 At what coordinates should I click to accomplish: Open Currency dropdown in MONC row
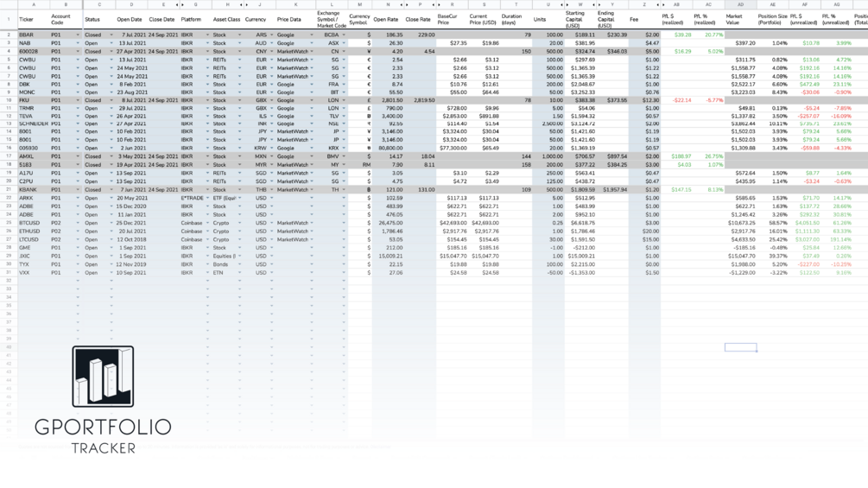[272, 92]
